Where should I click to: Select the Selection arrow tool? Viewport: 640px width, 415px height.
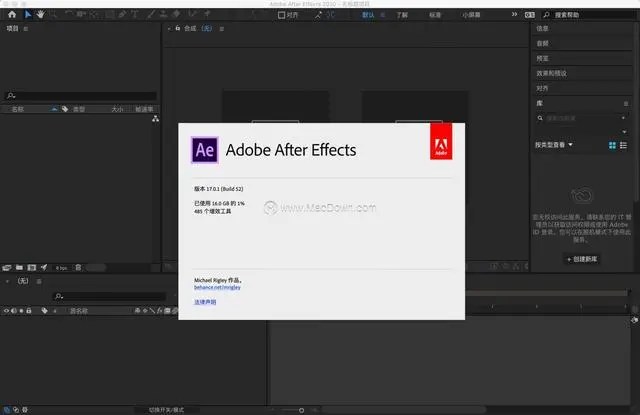[28, 15]
